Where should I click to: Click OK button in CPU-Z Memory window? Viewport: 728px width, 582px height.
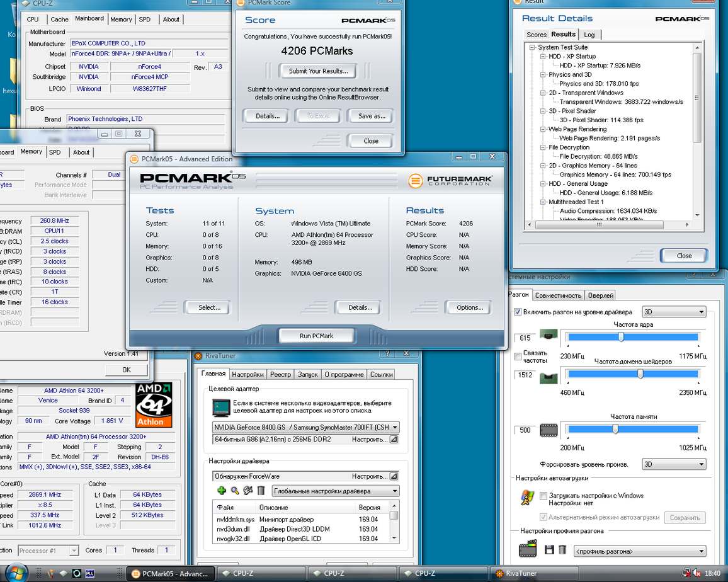point(127,370)
